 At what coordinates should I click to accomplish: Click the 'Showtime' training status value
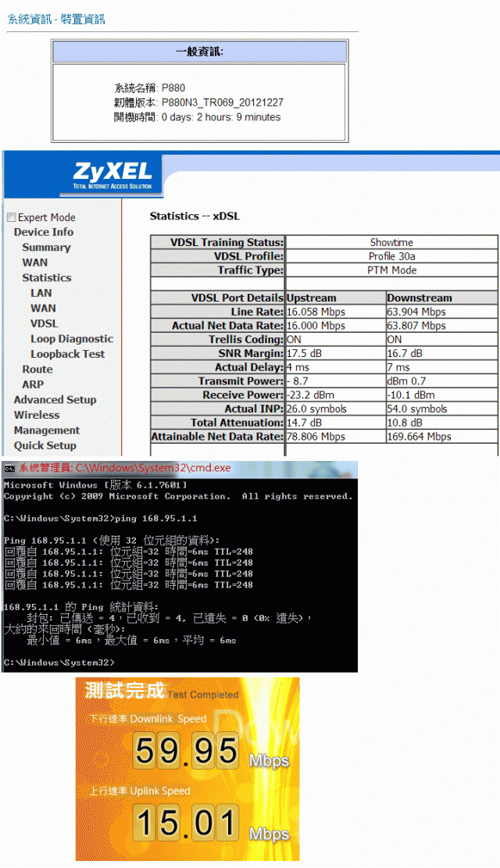pos(391,242)
